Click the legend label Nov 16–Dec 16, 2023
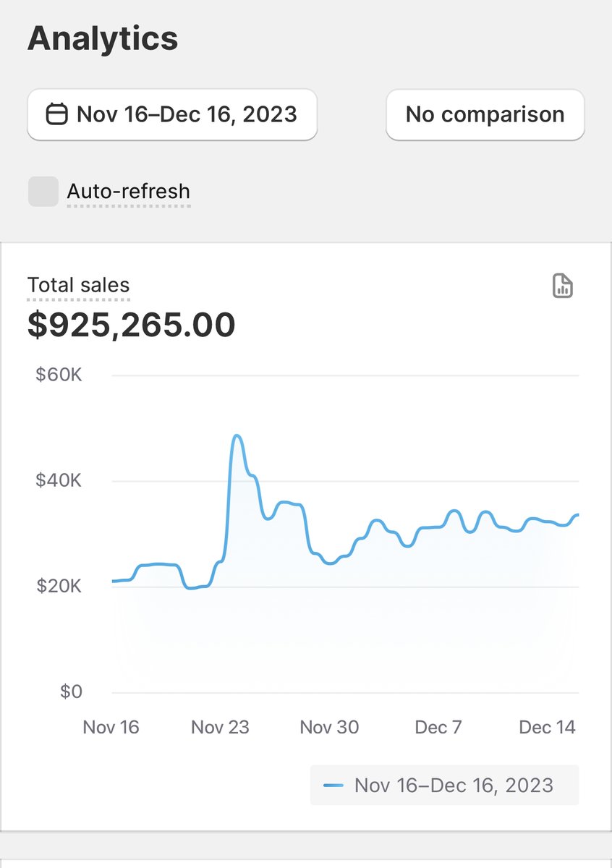The image size is (612, 868). tap(454, 785)
